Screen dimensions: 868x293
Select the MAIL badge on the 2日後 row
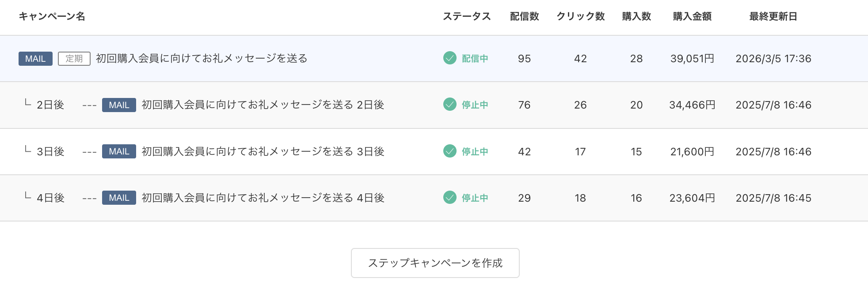(x=118, y=105)
